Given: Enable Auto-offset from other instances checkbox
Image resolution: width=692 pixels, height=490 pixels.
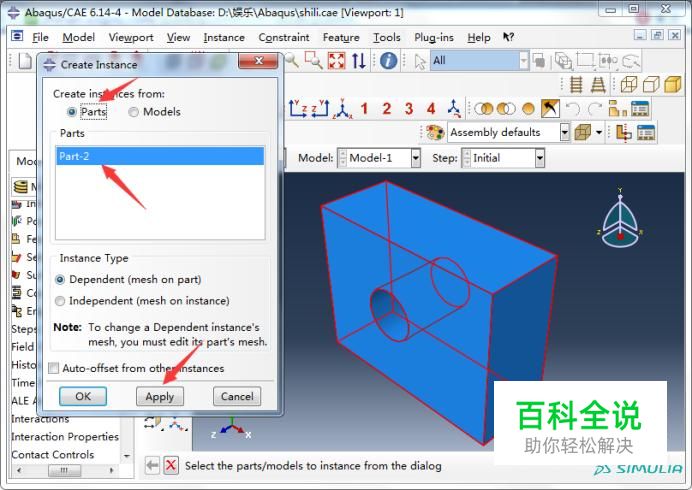Looking at the screenshot, I should coord(53,368).
